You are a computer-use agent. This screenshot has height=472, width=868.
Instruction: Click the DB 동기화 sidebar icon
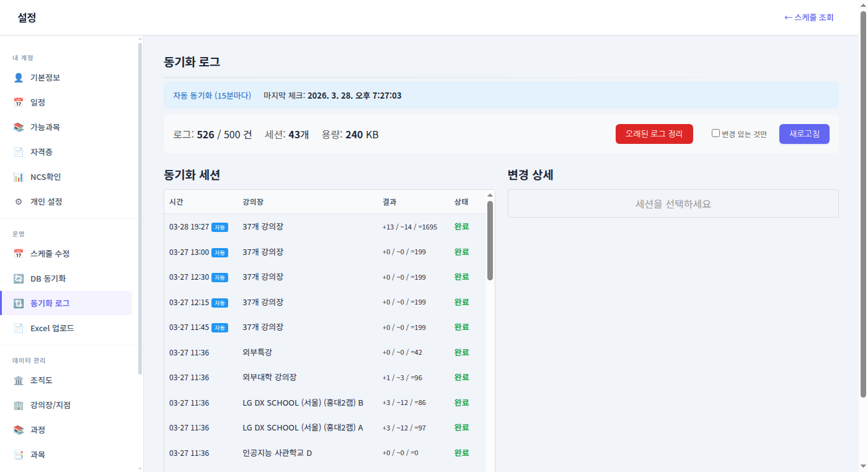click(x=19, y=278)
